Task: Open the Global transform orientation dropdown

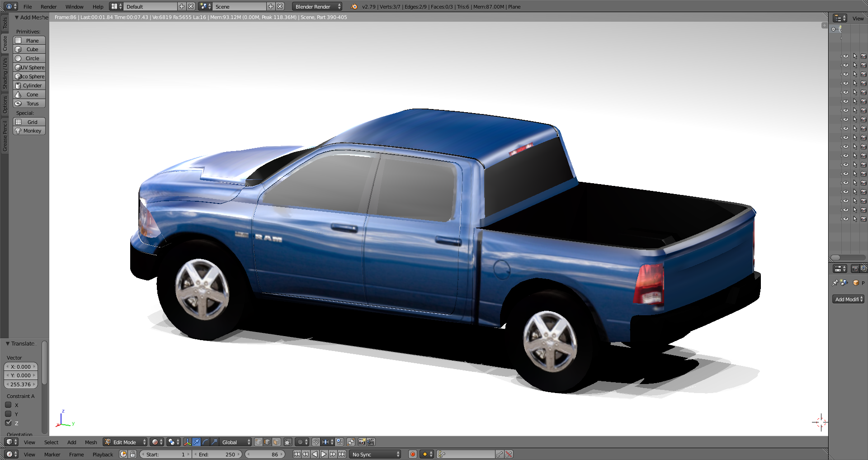Action: pos(236,442)
